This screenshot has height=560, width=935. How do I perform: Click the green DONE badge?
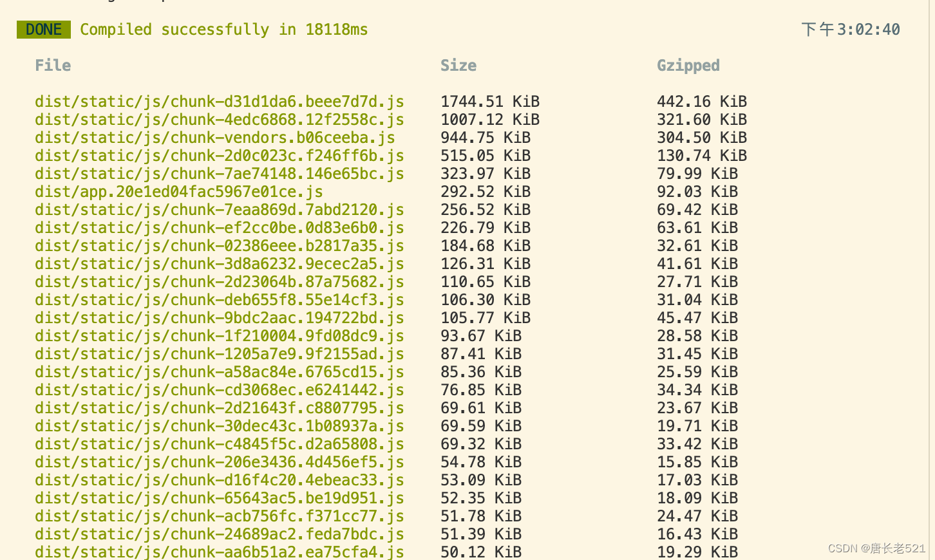coord(44,30)
